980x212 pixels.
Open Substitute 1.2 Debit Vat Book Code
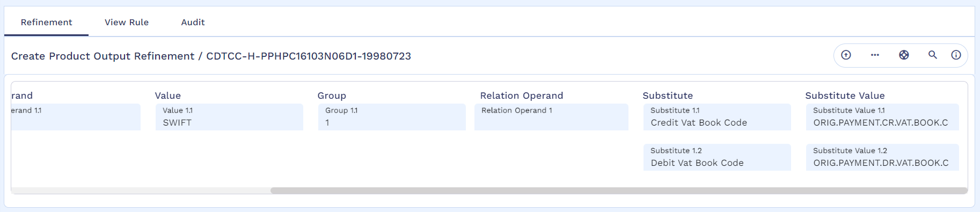tap(717, 157)
